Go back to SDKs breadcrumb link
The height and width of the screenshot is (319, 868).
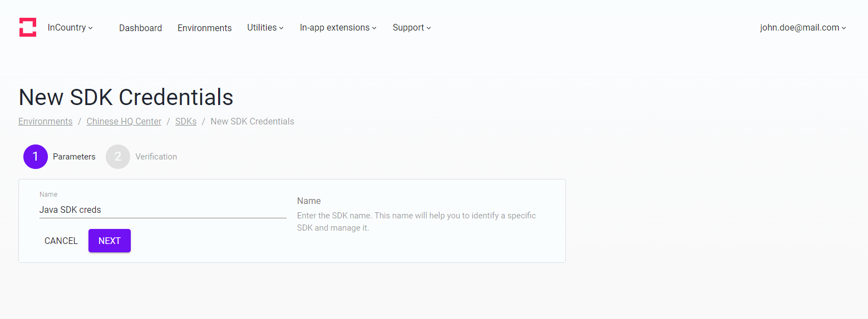coord(186,121)
